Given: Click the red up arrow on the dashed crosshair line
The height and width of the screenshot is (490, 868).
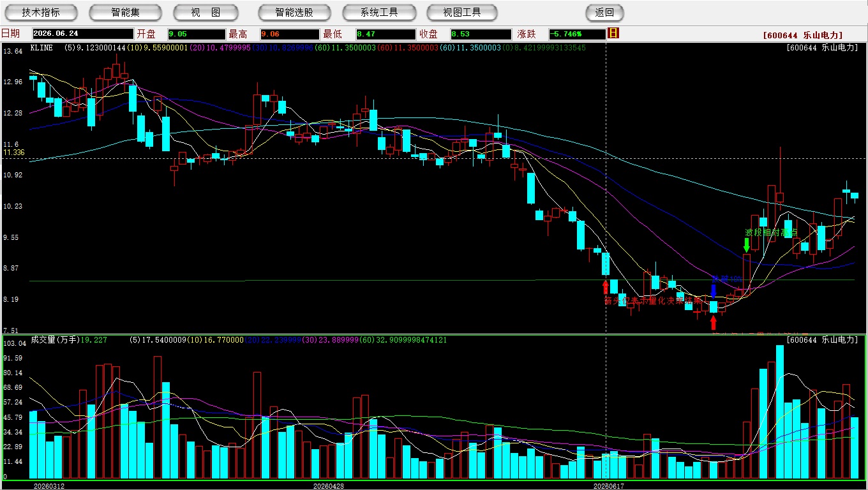Looking at the screenshot, I should (x=606, y=286).
